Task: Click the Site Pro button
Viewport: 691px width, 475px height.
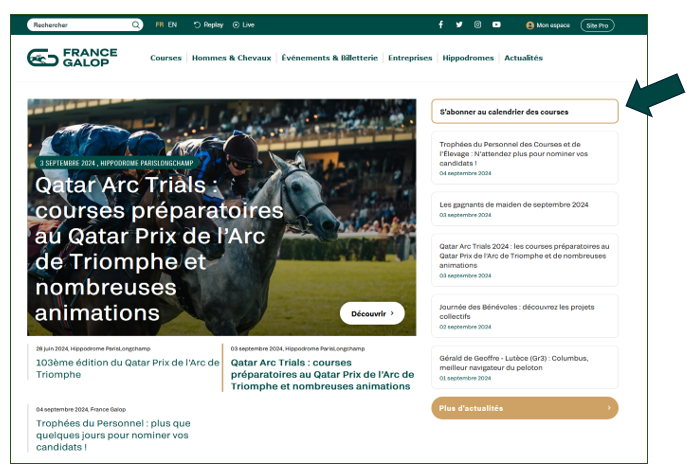Action: pyautogui.click(x=597, y=26)
